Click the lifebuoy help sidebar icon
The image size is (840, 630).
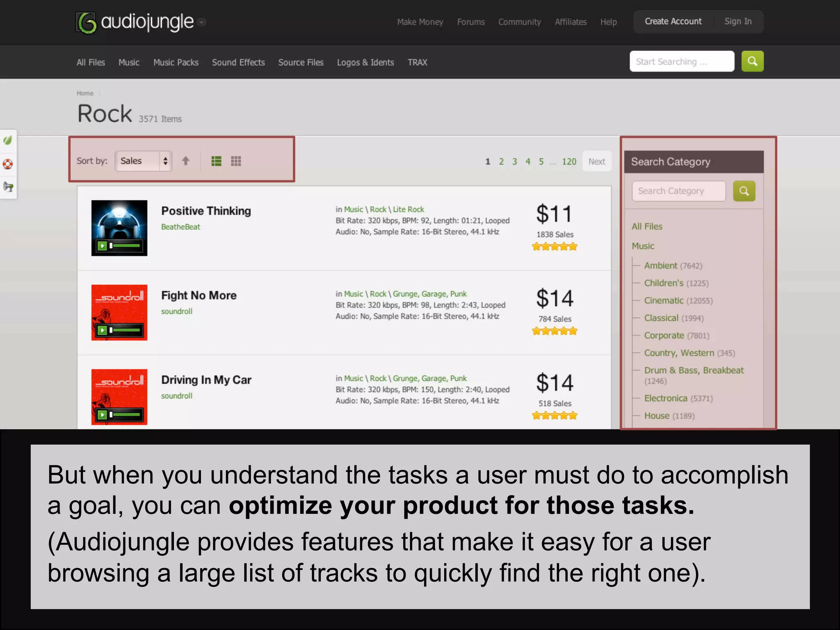(x=8, y=164)
